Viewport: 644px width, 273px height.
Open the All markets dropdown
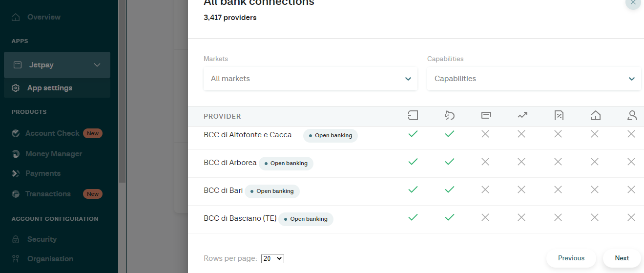click(311, 79)
